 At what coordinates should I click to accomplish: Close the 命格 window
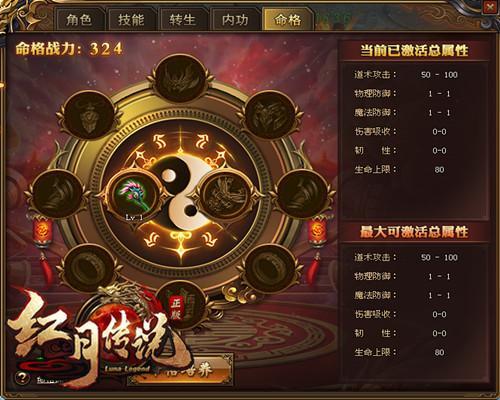[490, 7]
